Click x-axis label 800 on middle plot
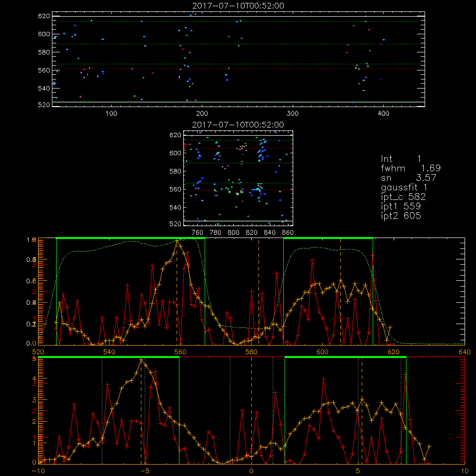 (233, 233)
